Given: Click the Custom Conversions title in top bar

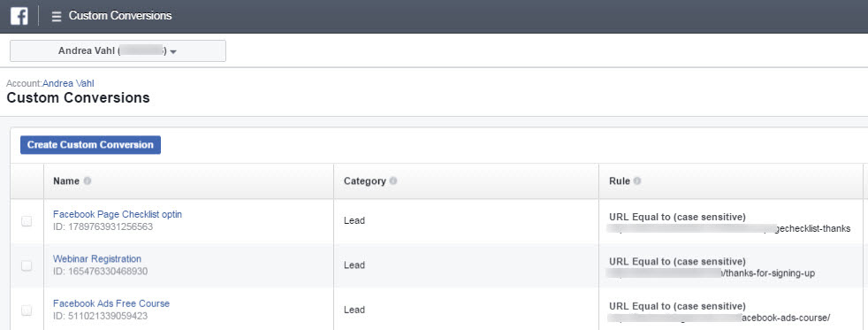Looking at the screenshot, I should pyautogui.click(x=120, y=16).
